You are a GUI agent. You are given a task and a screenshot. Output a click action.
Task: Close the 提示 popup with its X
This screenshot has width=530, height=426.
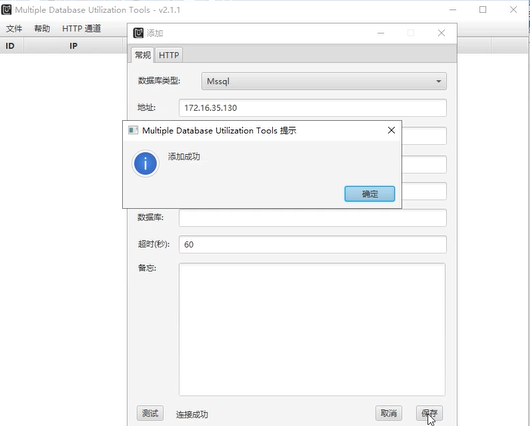point(391,130)
